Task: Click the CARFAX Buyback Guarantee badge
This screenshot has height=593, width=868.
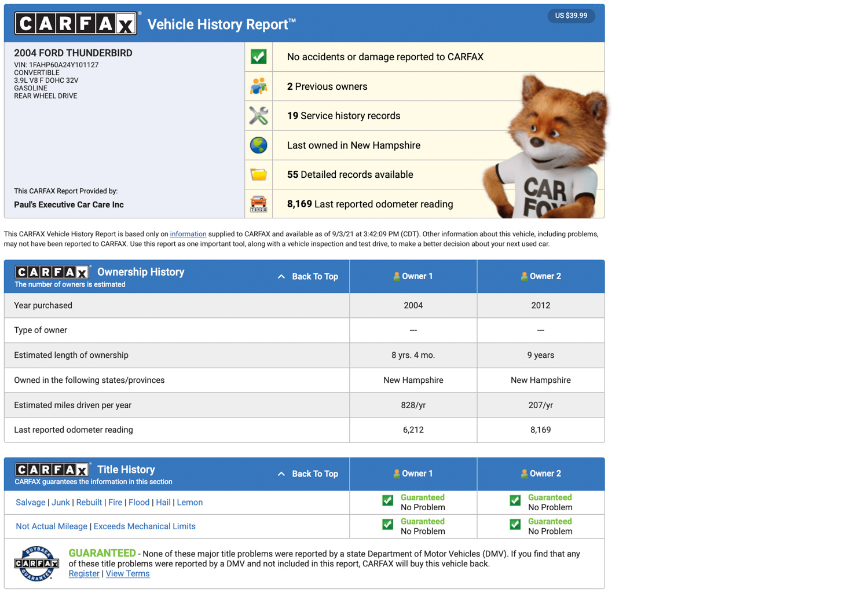Action: (36, 563)
